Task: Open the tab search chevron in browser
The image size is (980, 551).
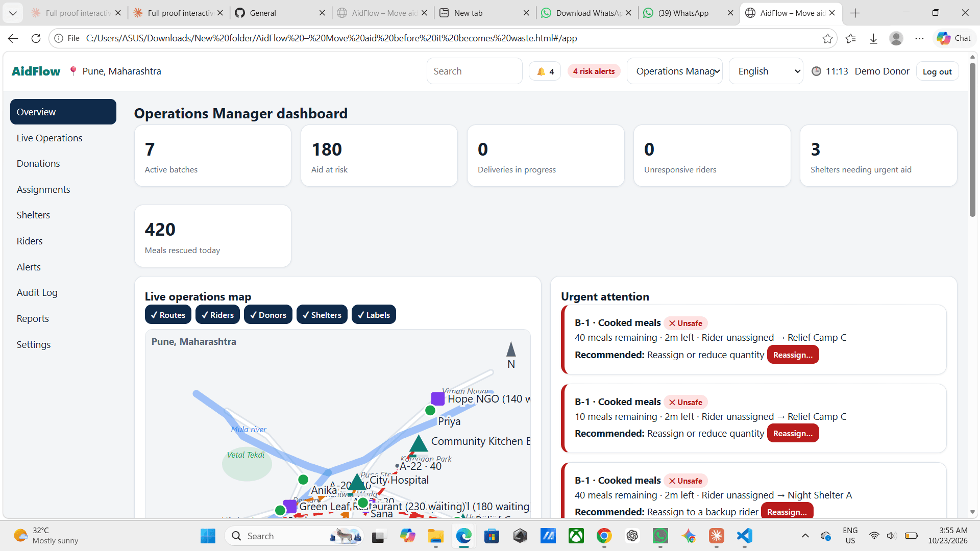Action: [13, 13]
